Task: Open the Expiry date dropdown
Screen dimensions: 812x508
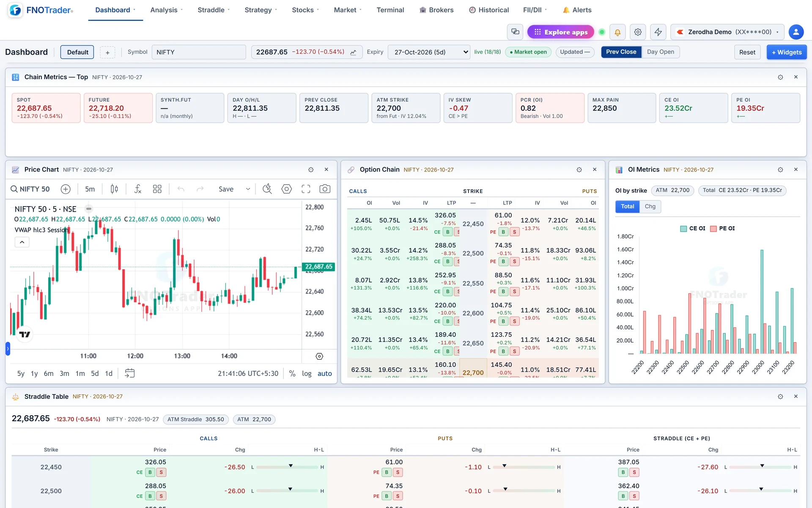Action: pyautogui.click(x=429, y=52)
